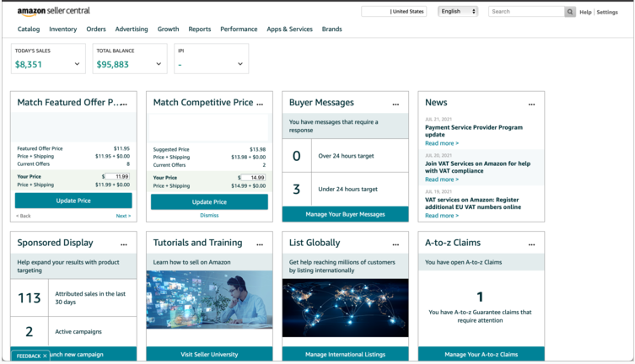Image resolution: width=635 pixels, height=364 pixels.
Task: Click the top Search input field
Action: coord(526,12)
